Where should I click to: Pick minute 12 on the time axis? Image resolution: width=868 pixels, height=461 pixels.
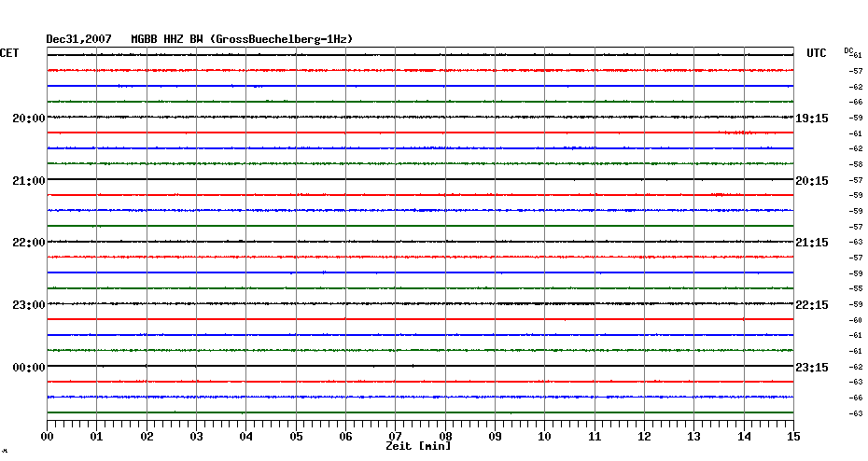pos(644,437)
